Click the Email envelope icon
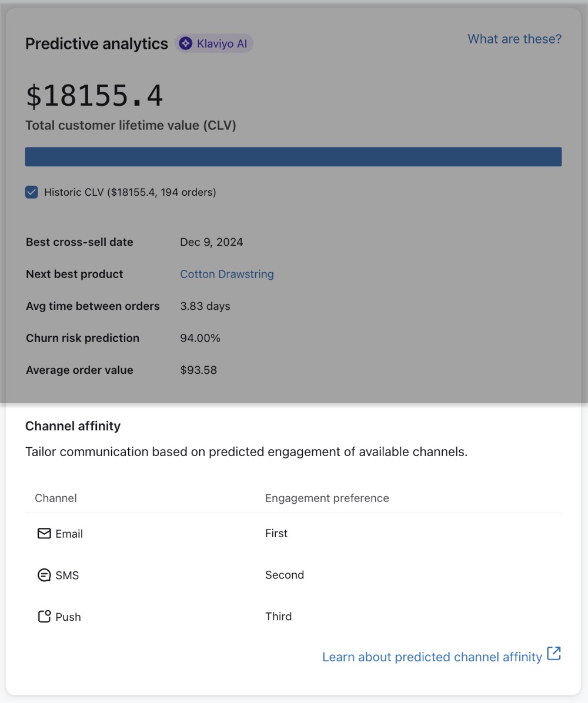 pos(44,534)
